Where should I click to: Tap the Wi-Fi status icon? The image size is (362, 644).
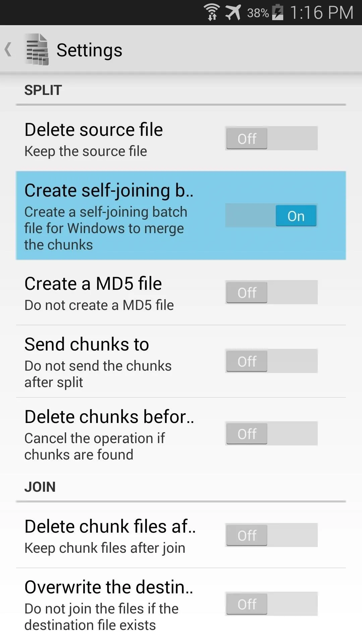(212, 12)
